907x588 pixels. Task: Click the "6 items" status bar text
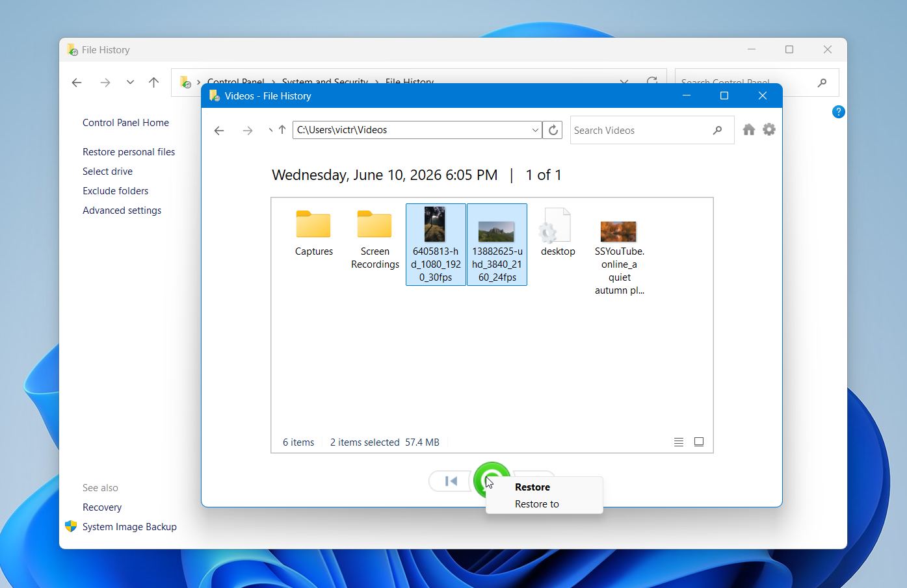tap(298, 442)
